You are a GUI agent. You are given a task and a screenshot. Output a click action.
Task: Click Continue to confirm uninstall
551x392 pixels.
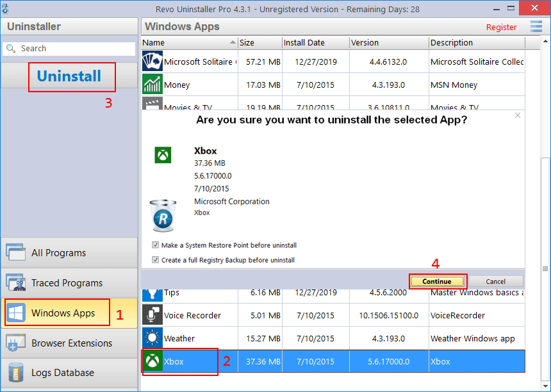(x=437, y=281)
